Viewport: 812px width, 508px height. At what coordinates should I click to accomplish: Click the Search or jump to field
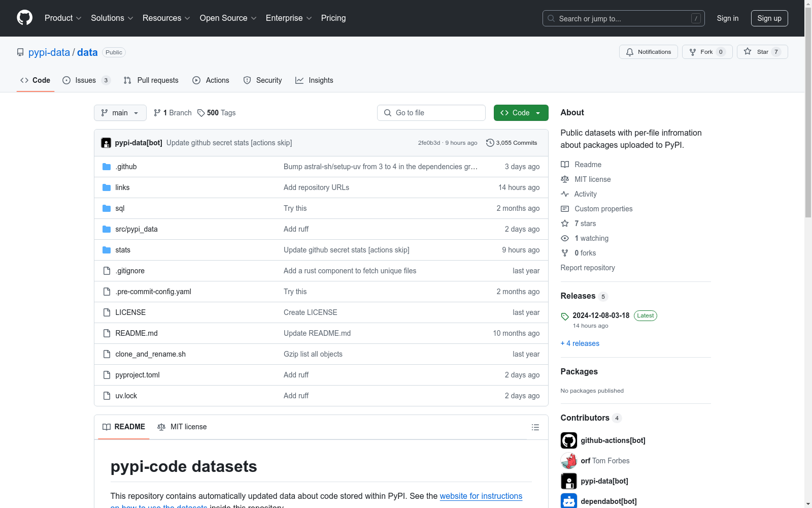coord(624,18)
